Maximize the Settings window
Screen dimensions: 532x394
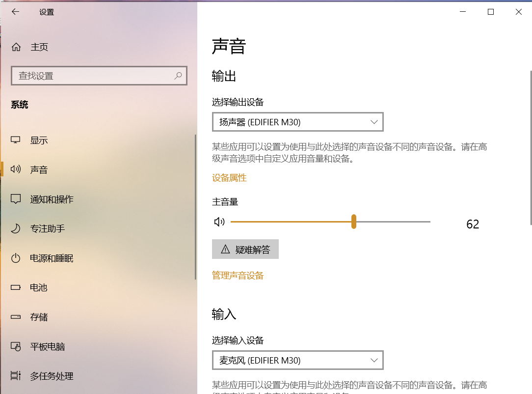pos(491,12)
